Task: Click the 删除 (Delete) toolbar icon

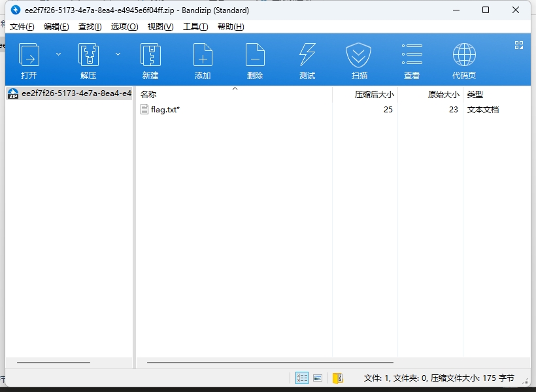Action: [x=255, y=55]
